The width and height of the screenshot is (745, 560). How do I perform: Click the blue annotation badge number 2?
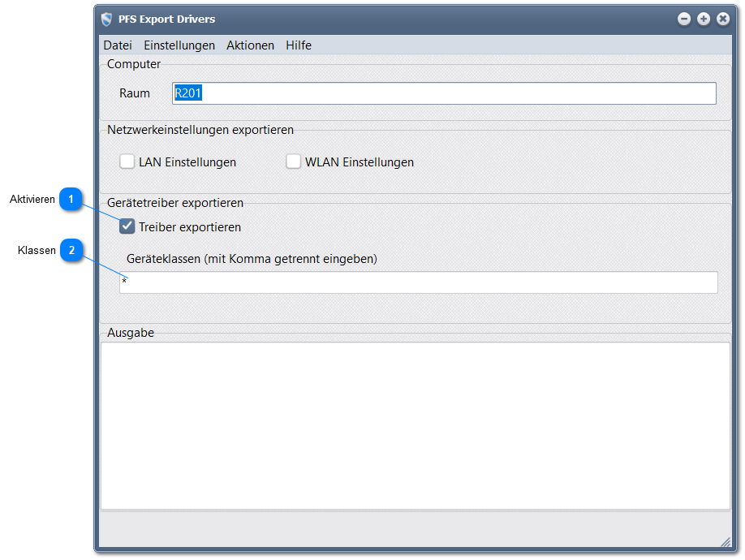[71, 251]
